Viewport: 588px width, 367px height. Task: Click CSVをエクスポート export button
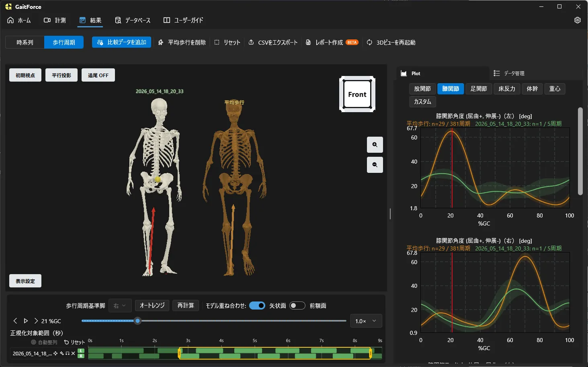[x=273, y=42]
